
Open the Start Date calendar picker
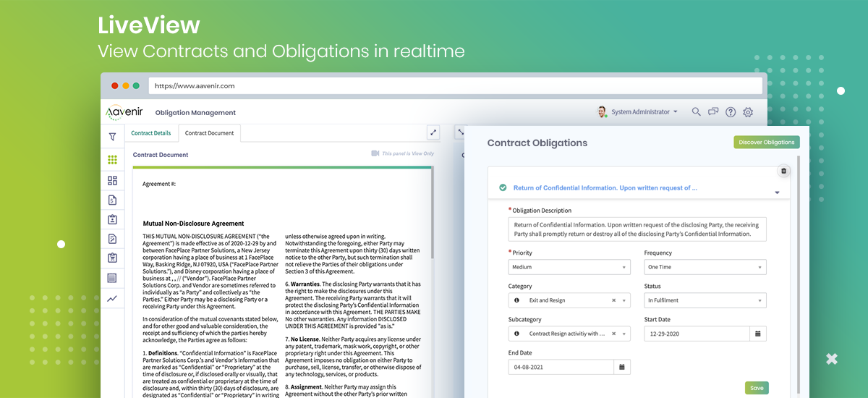[x=758, y=334]
